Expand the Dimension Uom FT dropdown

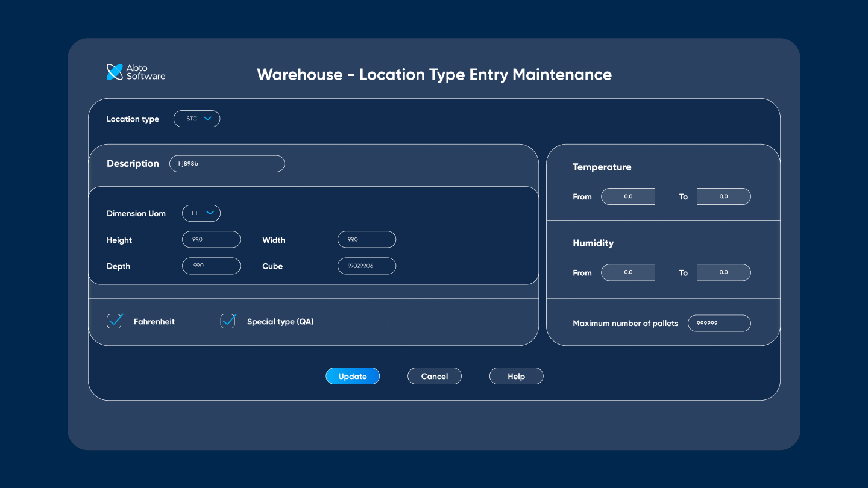click(201, 213)
